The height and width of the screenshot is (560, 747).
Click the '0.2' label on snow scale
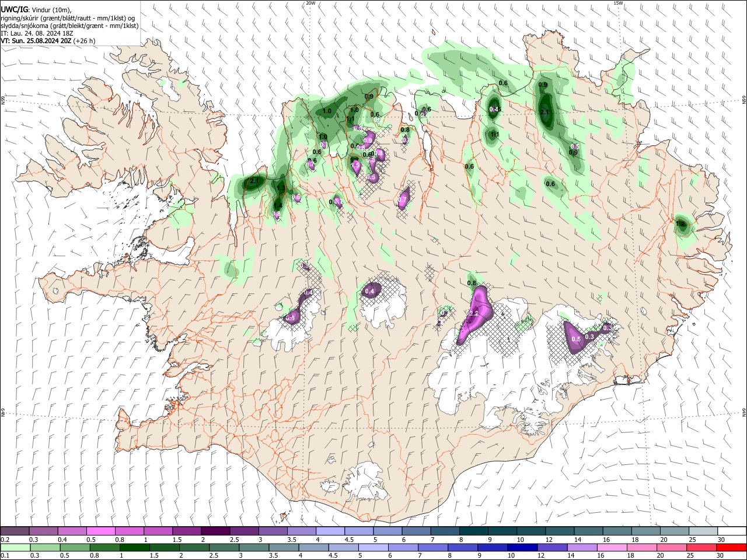(5, 540)
